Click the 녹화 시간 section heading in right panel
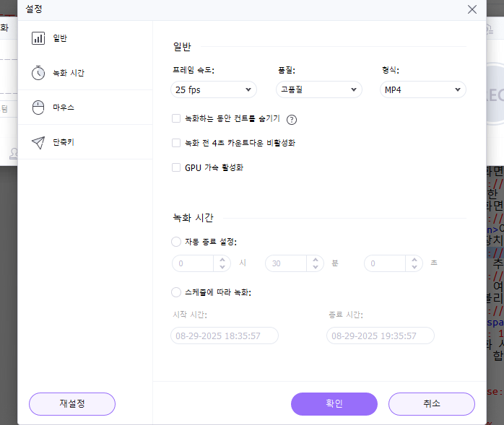Image resolution: width=504 pixels, height=425 pixels. pyautogui.click(x=194, y=218)
